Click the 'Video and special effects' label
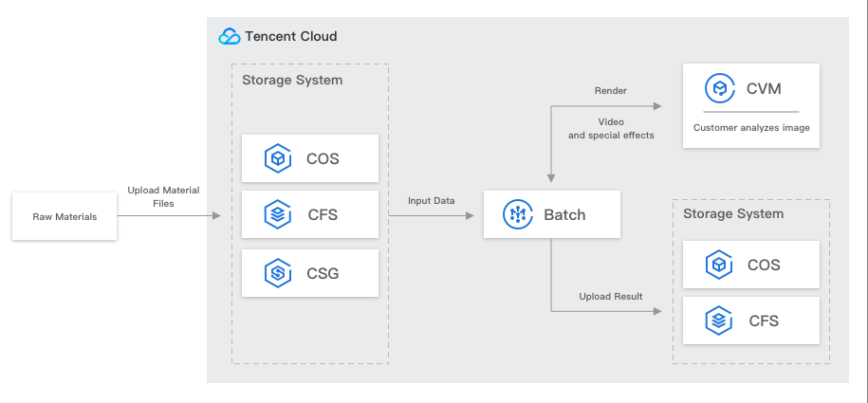This screenshot has width=868, height=403. [611, 128]
